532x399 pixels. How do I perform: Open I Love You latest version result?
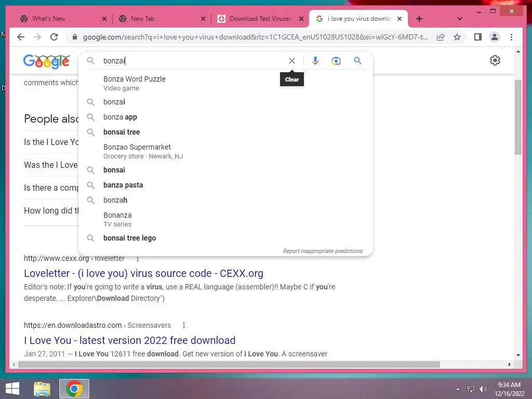tap(129, 340)
